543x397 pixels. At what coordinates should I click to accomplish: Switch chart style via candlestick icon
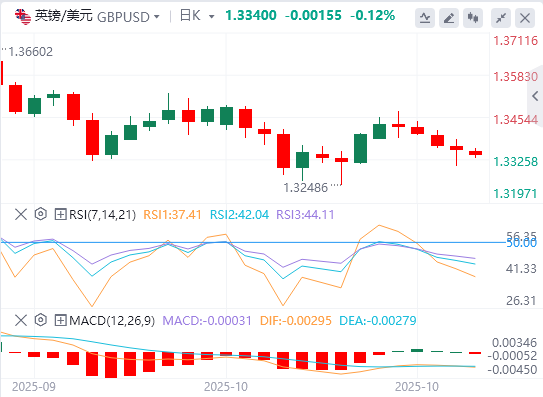click(x=473, y=18)
